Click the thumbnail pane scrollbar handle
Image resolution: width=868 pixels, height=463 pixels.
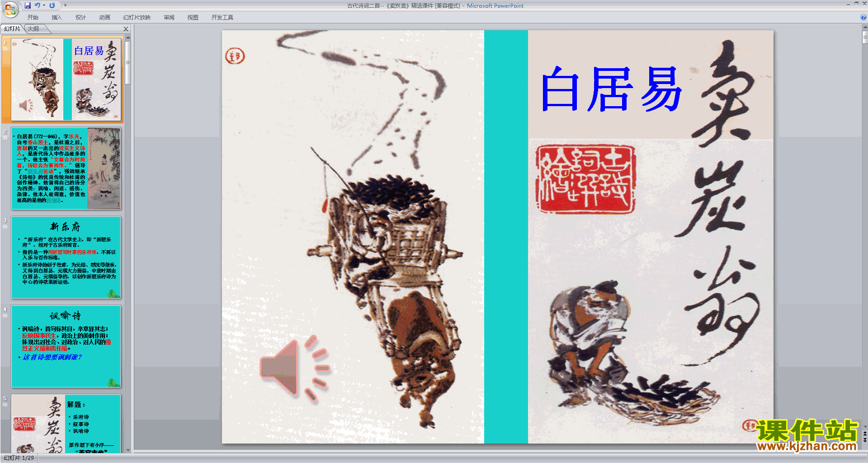click(x=128, y=63)
